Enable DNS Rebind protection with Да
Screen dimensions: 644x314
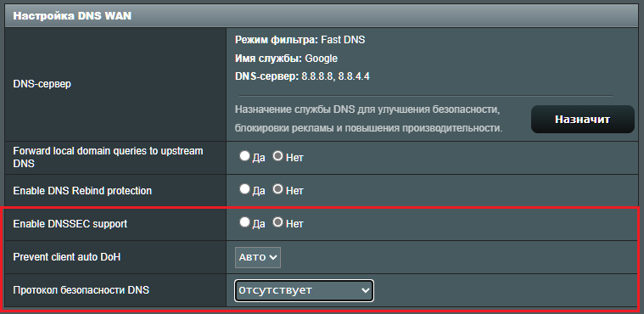tap(244, 189)
